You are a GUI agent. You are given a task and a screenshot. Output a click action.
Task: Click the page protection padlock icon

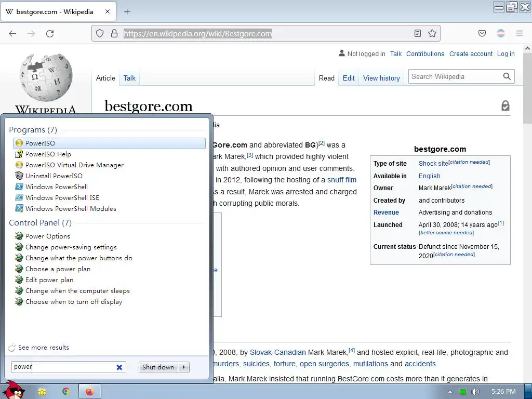[505, 105]
